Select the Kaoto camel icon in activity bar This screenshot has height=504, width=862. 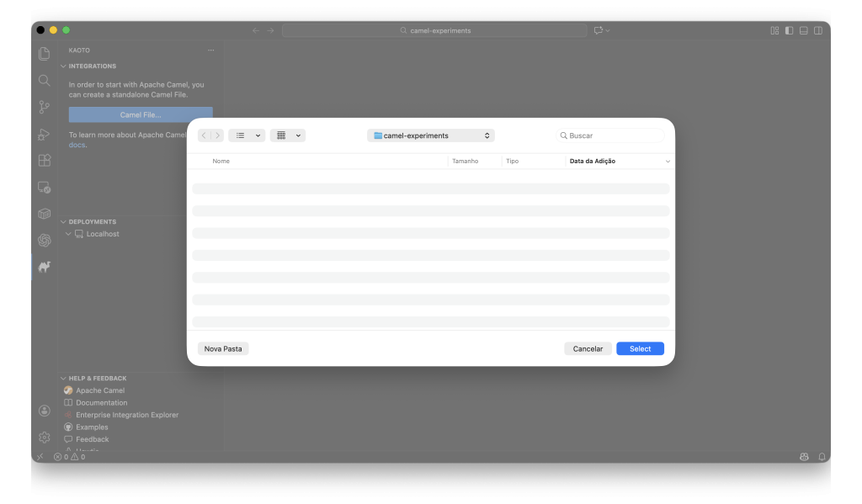[44, 267]
